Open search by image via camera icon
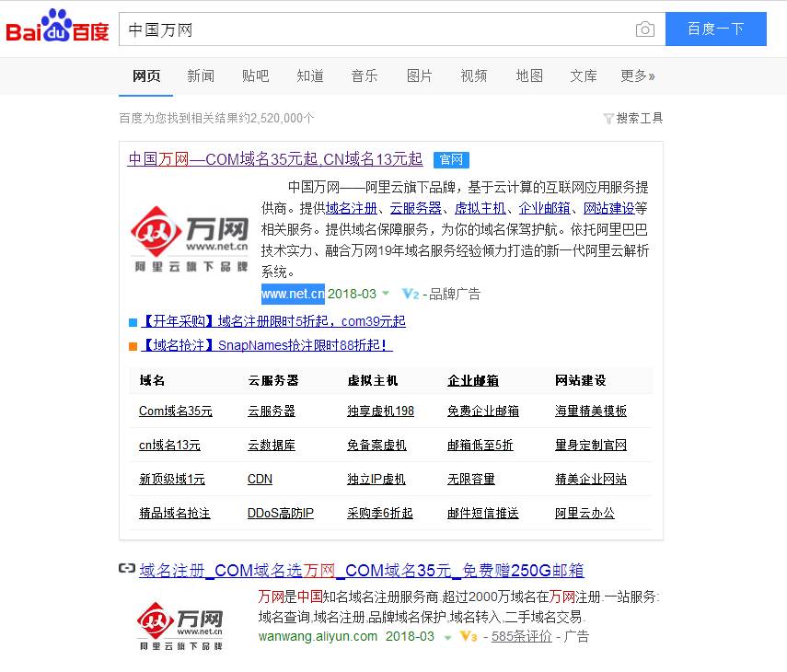Image resolution: width=787 pixels, height=672 pixels. click(645, 29)
